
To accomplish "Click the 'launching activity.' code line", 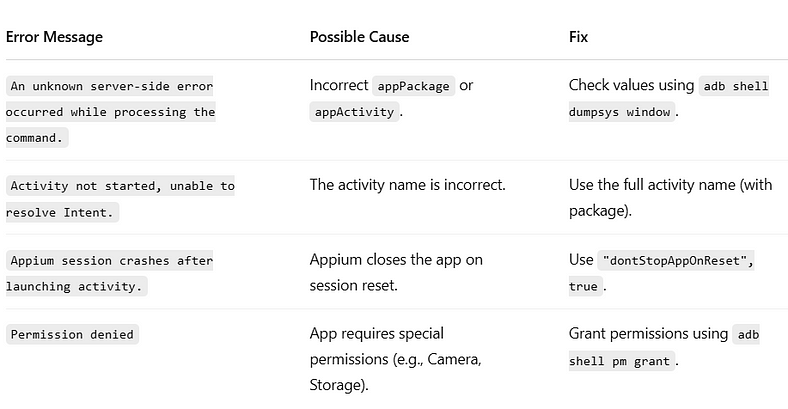I will click(x=76, y=286).
